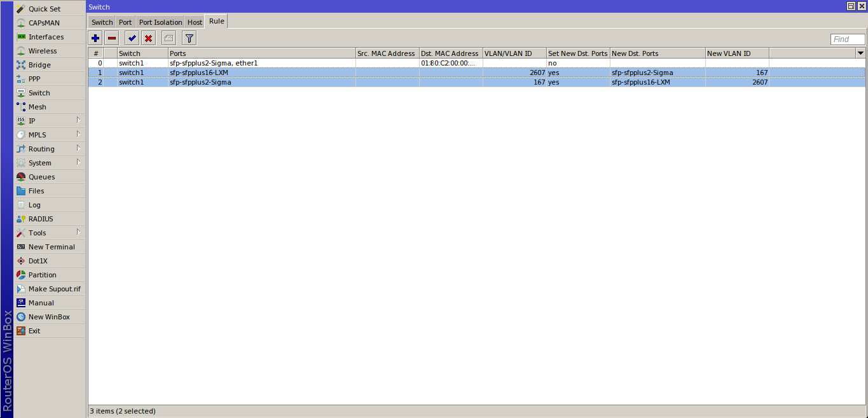Select rule row 0 with ether1 ports
The image size is (868, 418).
[477, 63]
